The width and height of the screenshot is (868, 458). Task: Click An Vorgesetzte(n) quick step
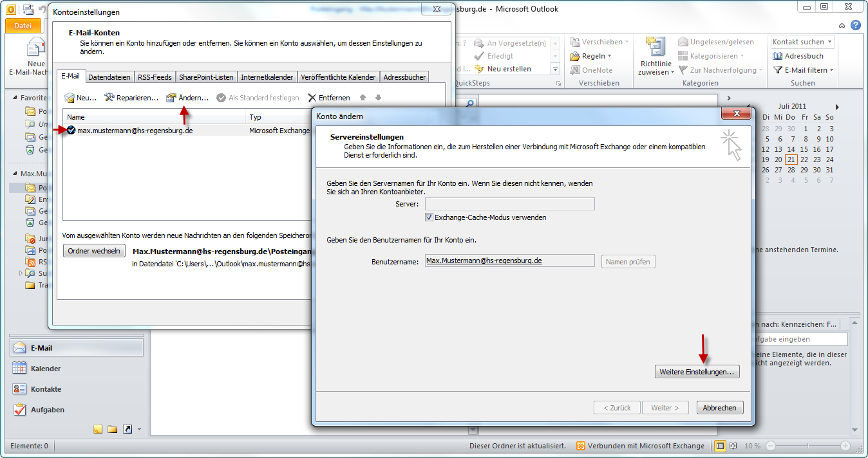(510, 43)
